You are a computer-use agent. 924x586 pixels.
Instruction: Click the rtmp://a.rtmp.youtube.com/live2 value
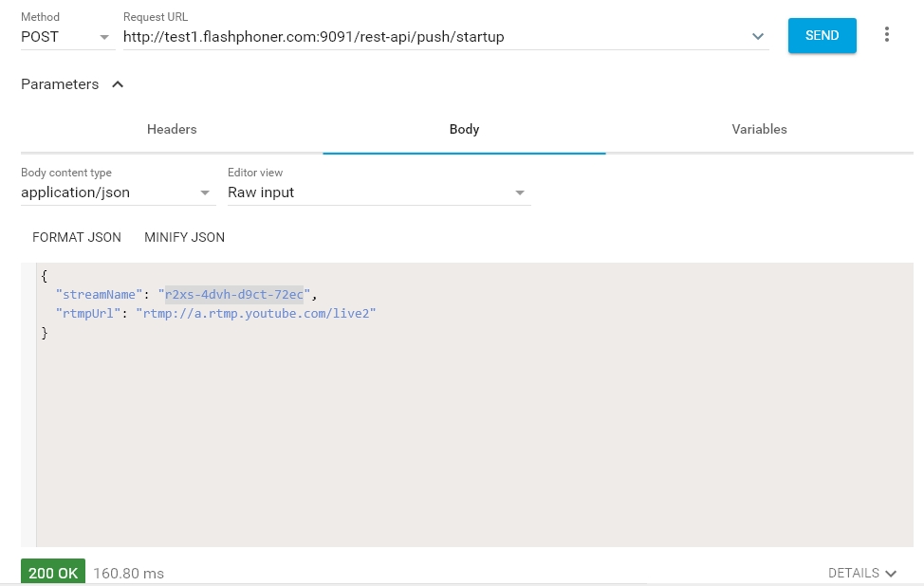pyautogui.click(x=256, y=313)
